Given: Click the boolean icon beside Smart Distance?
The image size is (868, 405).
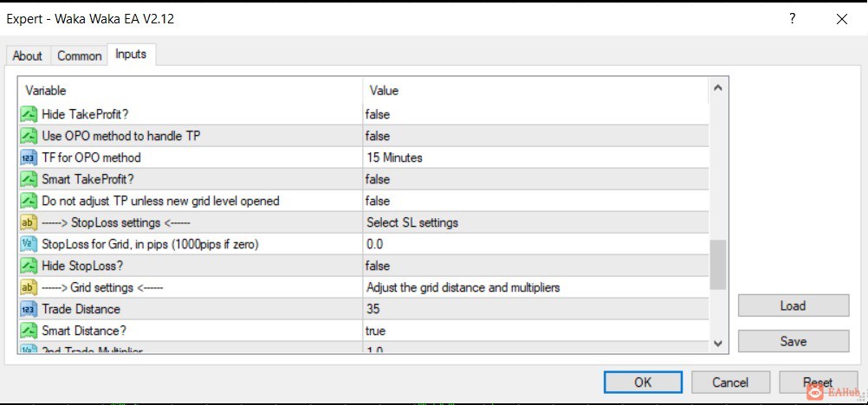Looking at the screenshot, I should click(29, 331).
